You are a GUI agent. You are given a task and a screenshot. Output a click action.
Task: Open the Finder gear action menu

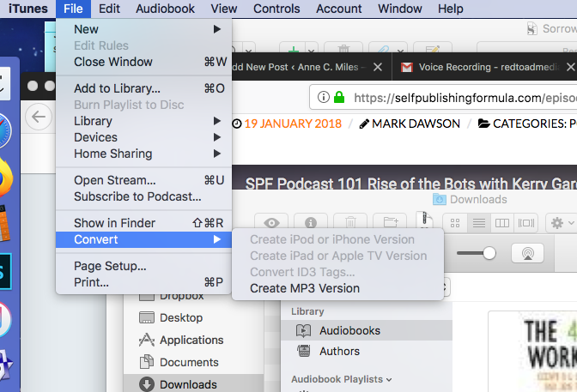[x=562, y=223]
